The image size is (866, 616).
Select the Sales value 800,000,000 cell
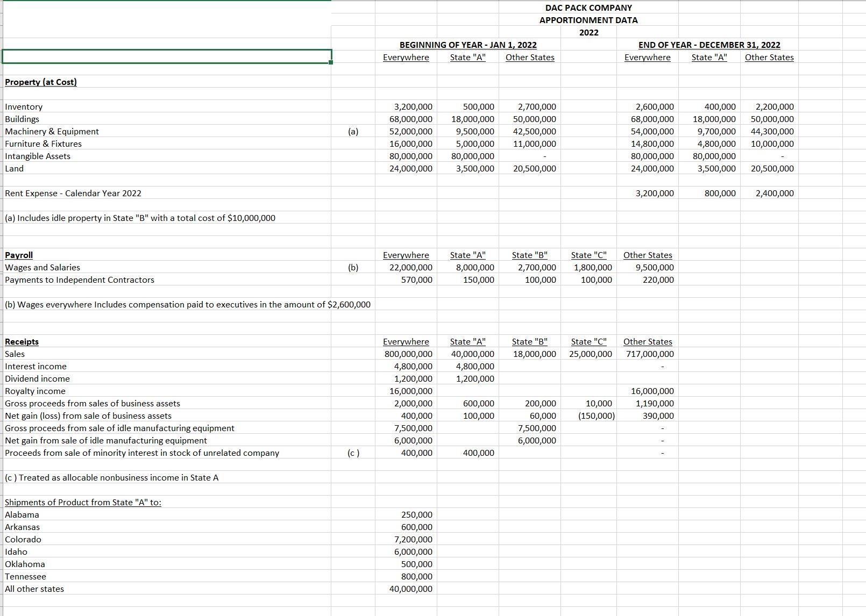coord(407,354)
